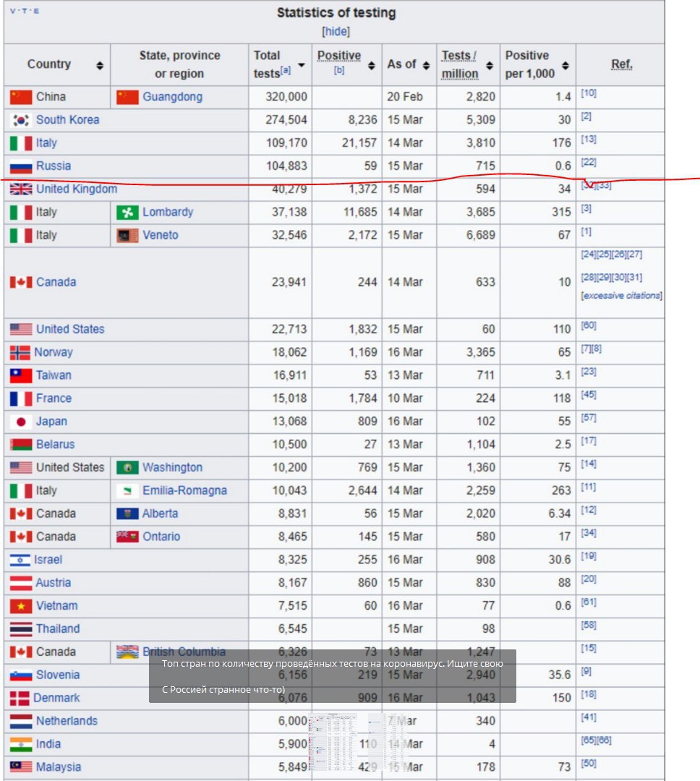The height and width of the screenshot is (781, 700).
Task: Open the British Columbia link
Action: click(x=184, y=652)
